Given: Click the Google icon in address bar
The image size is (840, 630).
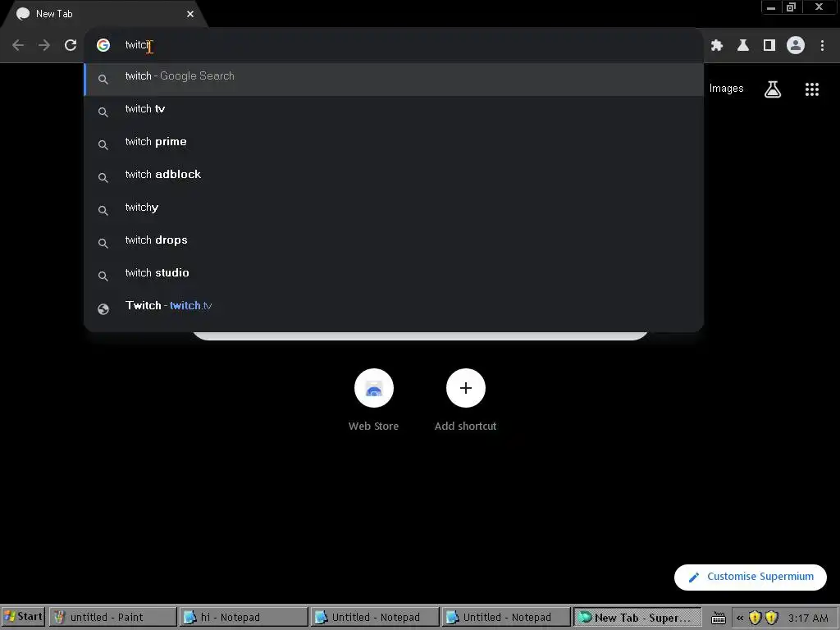Looking at the screenshot, I should click(103, 45).
